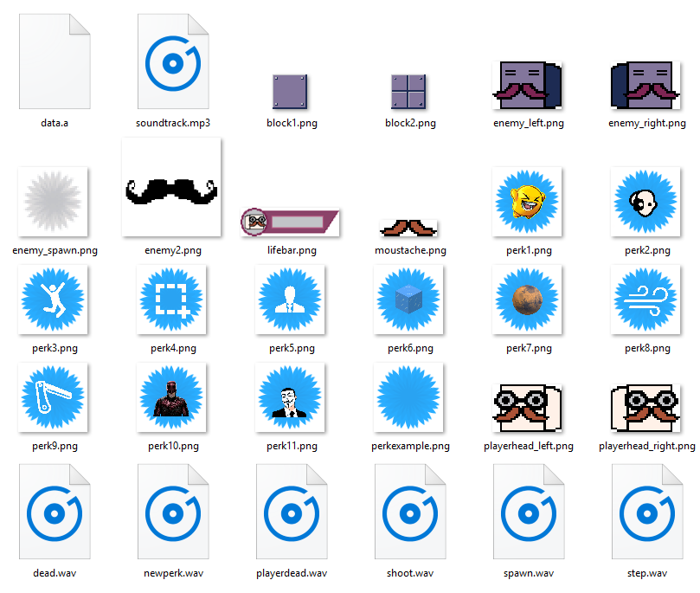The image size is (700, 593).
Task: Select the perk4.png dashed square icon
Action: pos(171,300)
